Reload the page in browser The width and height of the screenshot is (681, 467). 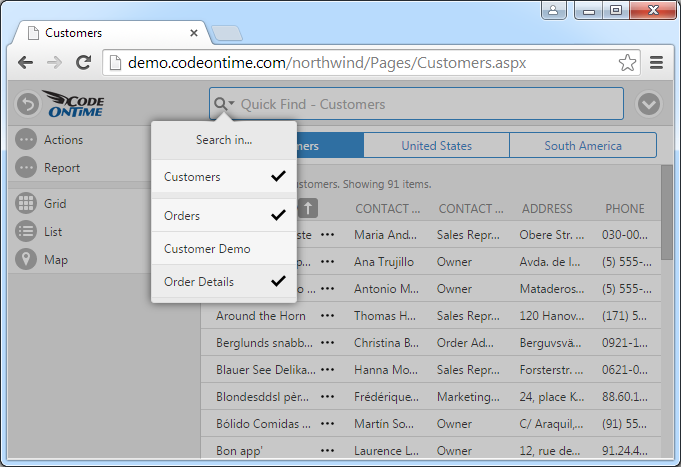click(x=84, y=63)
